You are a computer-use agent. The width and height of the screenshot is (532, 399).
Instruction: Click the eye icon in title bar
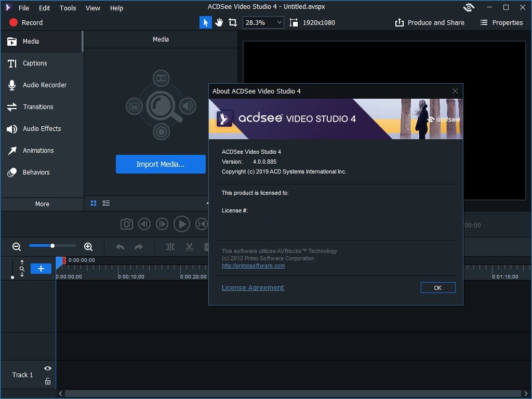tap(469, 7)
